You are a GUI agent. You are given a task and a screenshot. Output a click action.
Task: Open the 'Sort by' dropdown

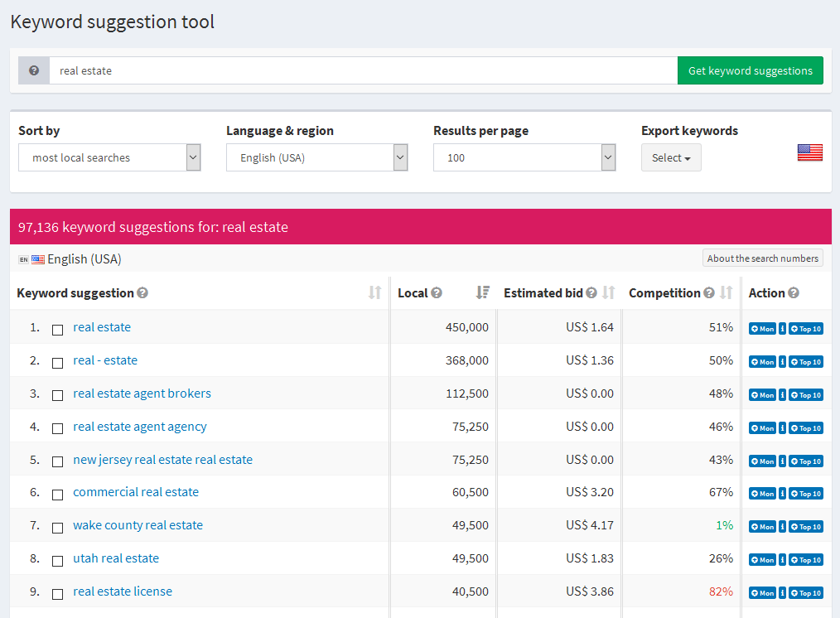tap(109, 157)
